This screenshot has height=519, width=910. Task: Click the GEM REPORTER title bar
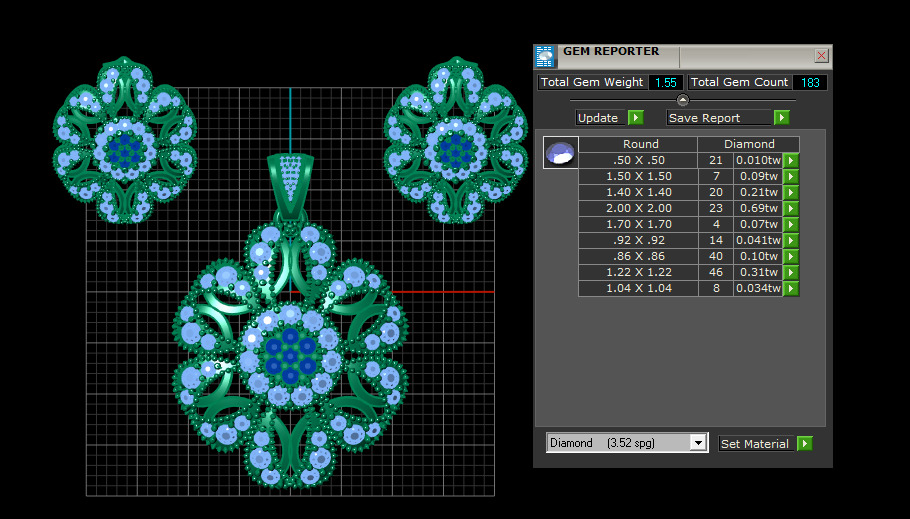point(685,56)
